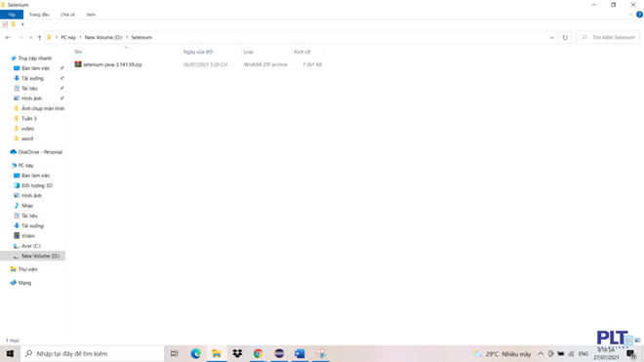Open pinned Bàn làm việc under quick access
The width and height of the screenshot is (644, 362).
point(36,68)
